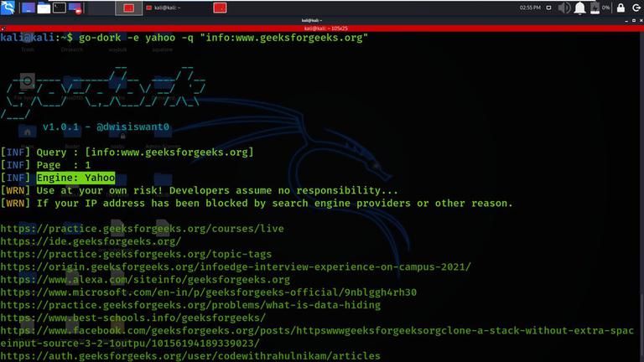Screen dimensions: 644x362
Task: Click the small network status tray icon
Action: tap(548, 8)
